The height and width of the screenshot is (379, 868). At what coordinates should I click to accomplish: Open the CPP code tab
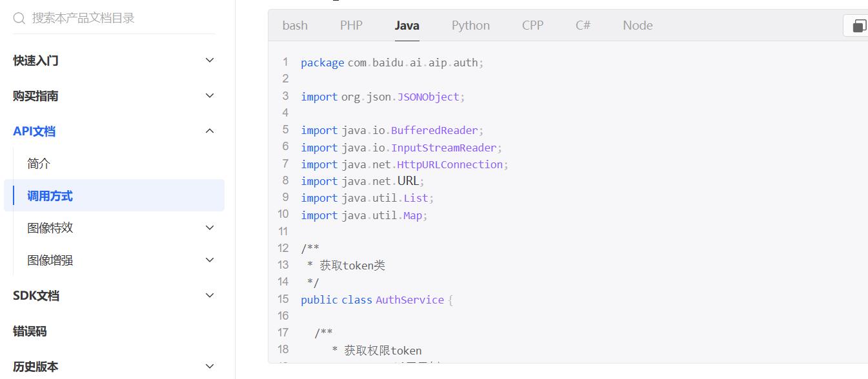pos(532,26)
